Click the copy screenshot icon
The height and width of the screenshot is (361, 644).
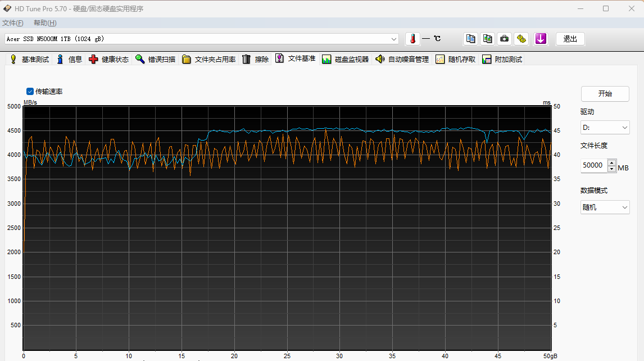click(x=487, y=39)
